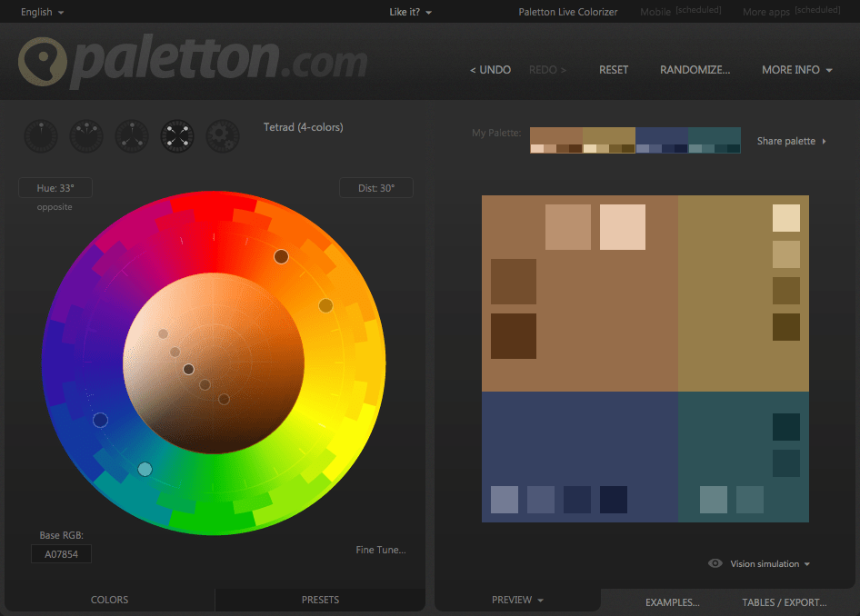Viewport: 860px width, 616px height.
Task: Click the Fine Tune link
Action: pyautogui.click(x=380, y=550)
